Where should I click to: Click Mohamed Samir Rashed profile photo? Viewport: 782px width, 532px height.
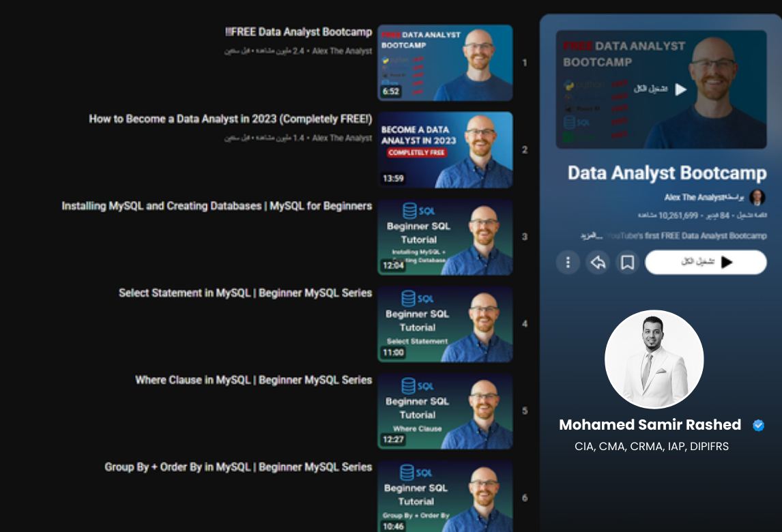point(654,359)
